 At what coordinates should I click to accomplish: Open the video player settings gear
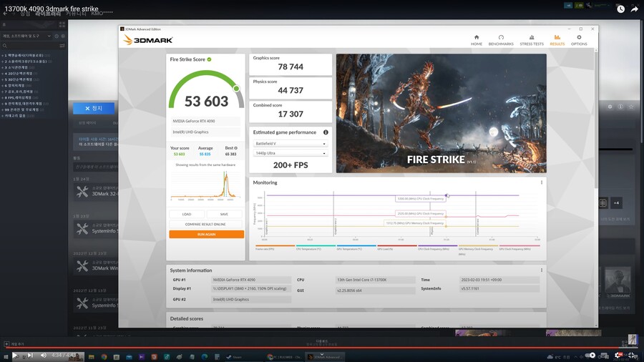click(618, 356)
